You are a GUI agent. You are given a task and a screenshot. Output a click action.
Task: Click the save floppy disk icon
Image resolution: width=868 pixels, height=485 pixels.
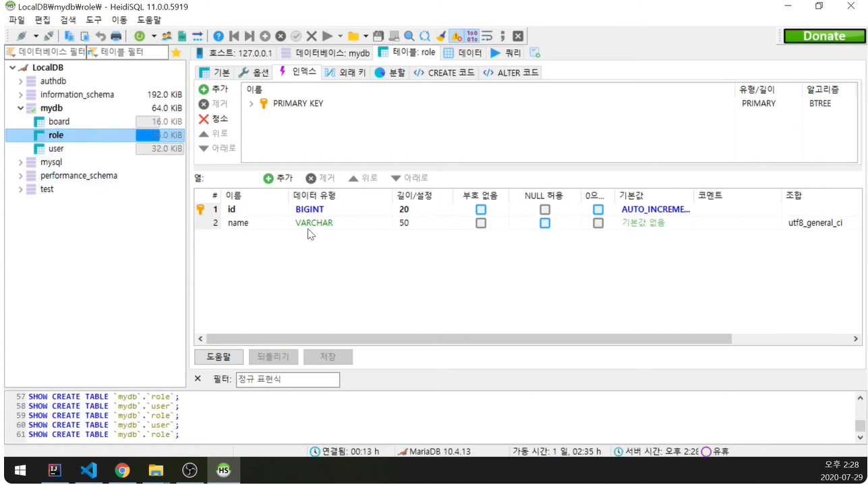coord(378,36)
